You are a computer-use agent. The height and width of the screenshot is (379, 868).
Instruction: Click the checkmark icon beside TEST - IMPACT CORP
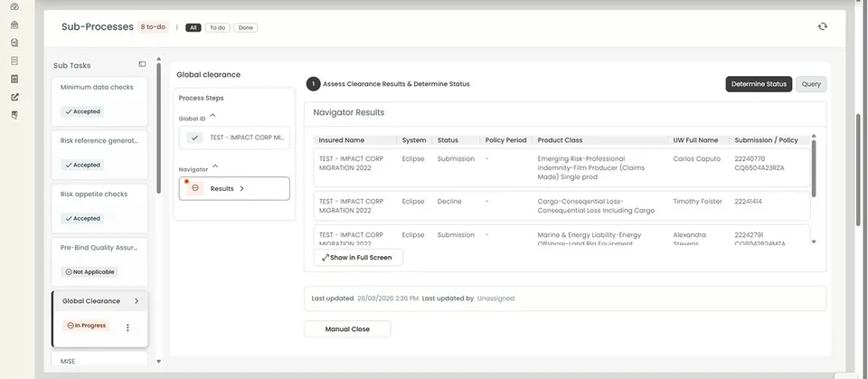(193, 137)
